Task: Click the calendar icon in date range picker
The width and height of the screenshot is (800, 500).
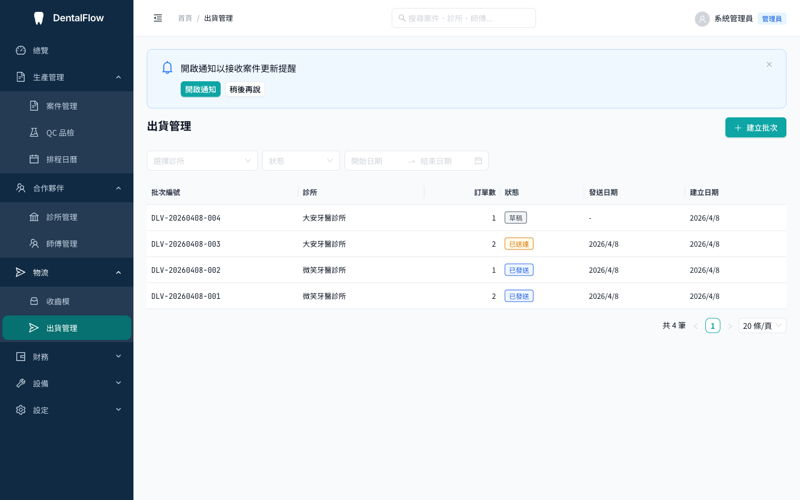Action: (478, 161)
